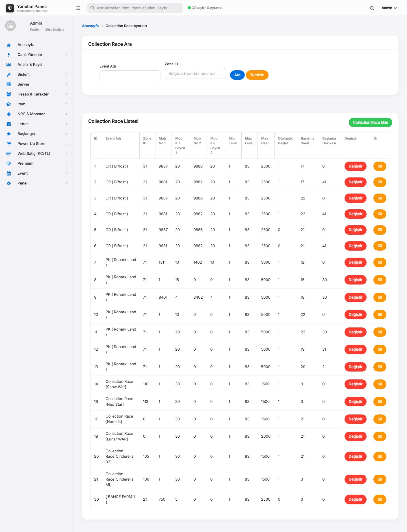Click the Premium diamond icon
Viewport: 407px width, 532px height.
pyautogui.click(x=9, y=164)
